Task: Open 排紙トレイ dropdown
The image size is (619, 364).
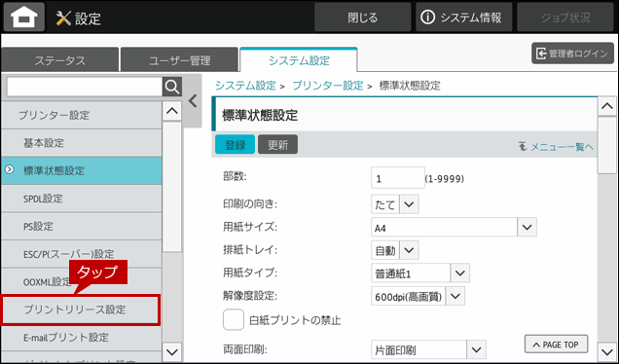Action: pyautogui.click(x=395, y=250)
